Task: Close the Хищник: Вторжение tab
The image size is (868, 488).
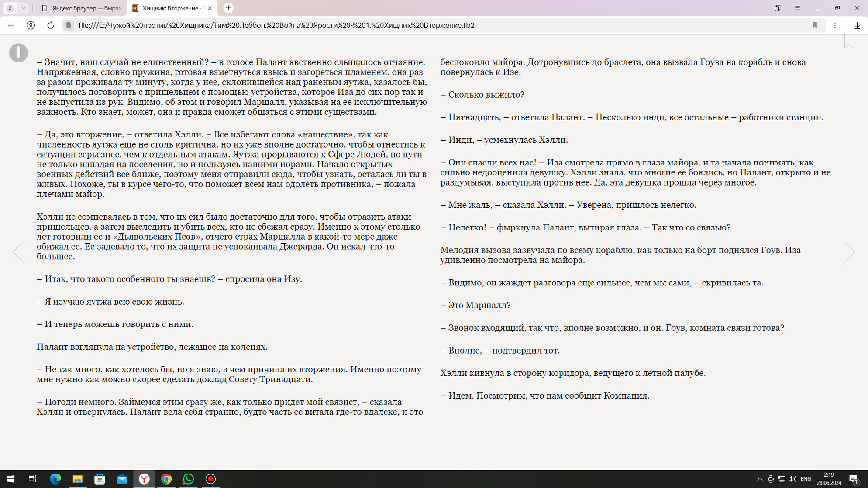Action: pyautogui.click(x=210, y=8)
